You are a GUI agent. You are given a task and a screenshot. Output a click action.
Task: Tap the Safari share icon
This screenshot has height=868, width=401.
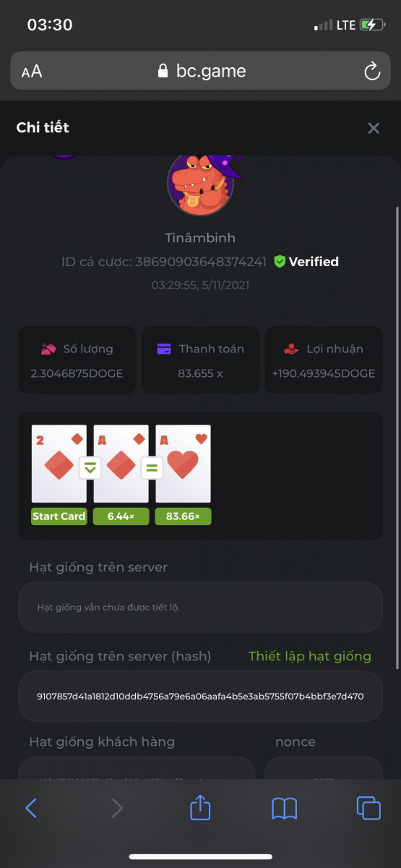tap(200, 807)
